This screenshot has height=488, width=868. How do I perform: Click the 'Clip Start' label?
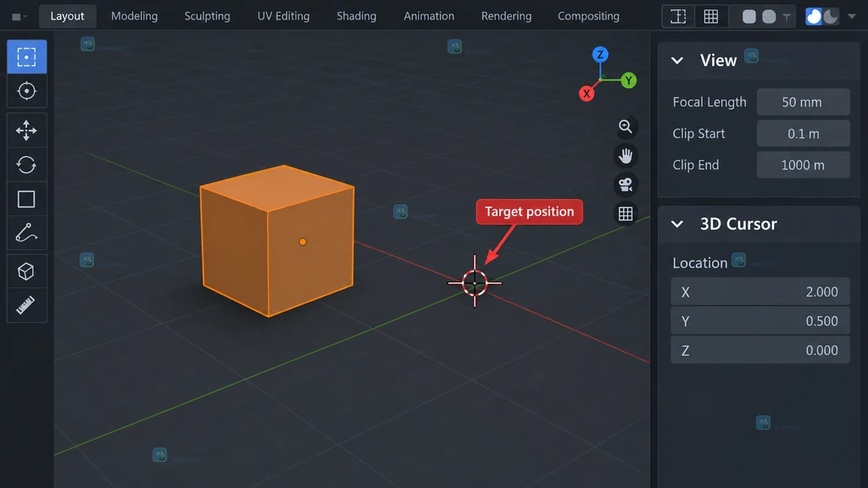click(698, 133)
